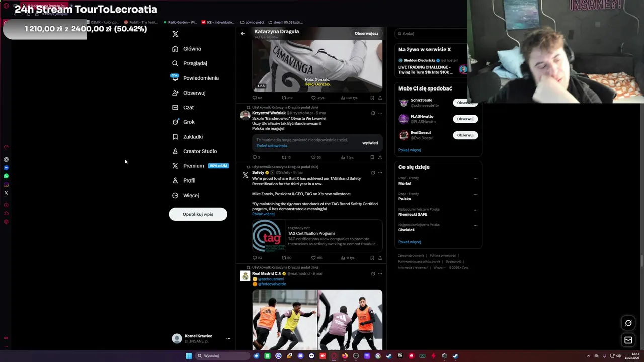The height and width of the screenshot is (362, 644).
Task: Open the Merkel trend
Action: click(405, 184)
